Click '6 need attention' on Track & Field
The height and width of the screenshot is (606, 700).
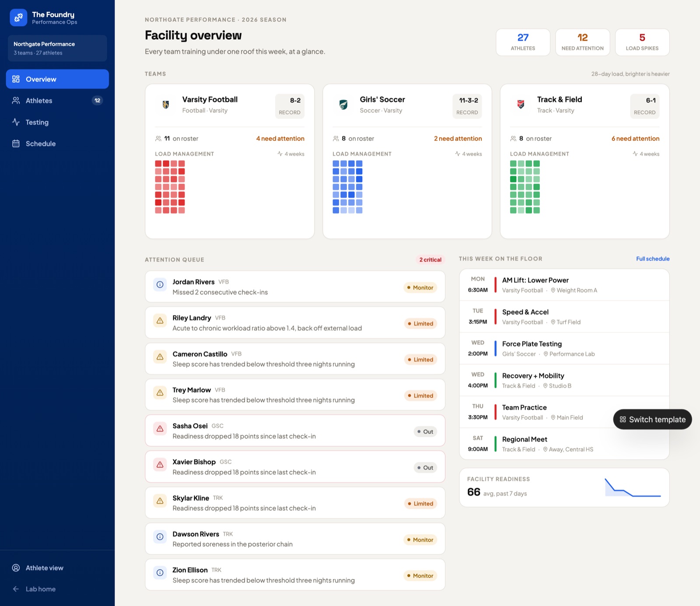[635, 139]
